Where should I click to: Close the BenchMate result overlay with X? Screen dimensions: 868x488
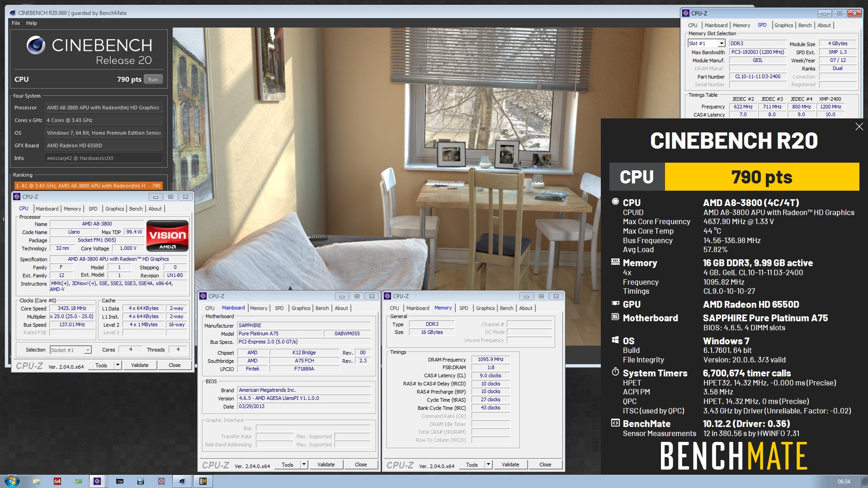[x=859, y=127]
